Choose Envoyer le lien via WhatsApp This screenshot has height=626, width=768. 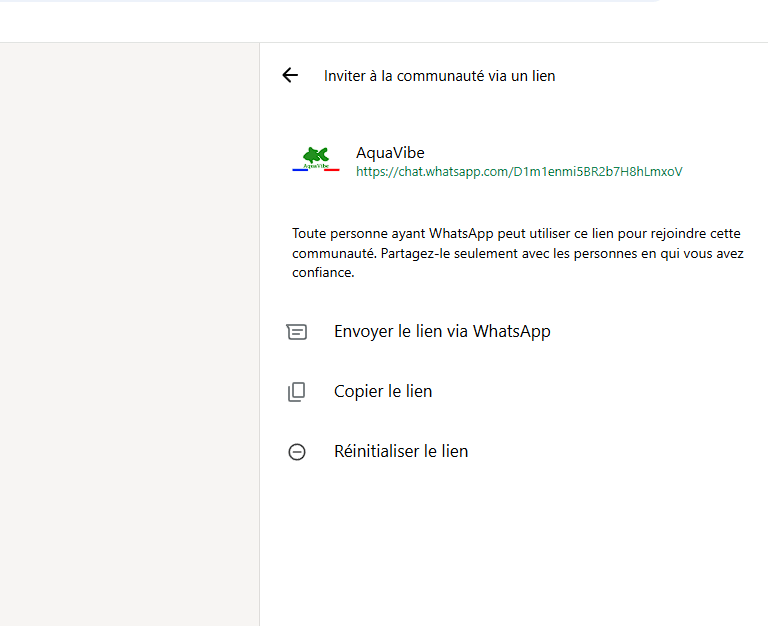(x=442, y=332)
